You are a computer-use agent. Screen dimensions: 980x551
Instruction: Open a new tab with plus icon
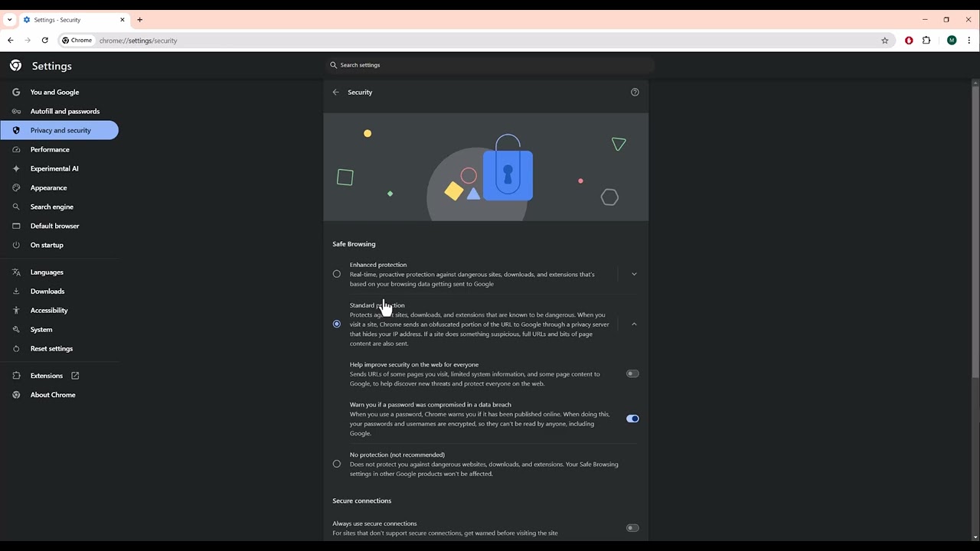pos(139,20)
